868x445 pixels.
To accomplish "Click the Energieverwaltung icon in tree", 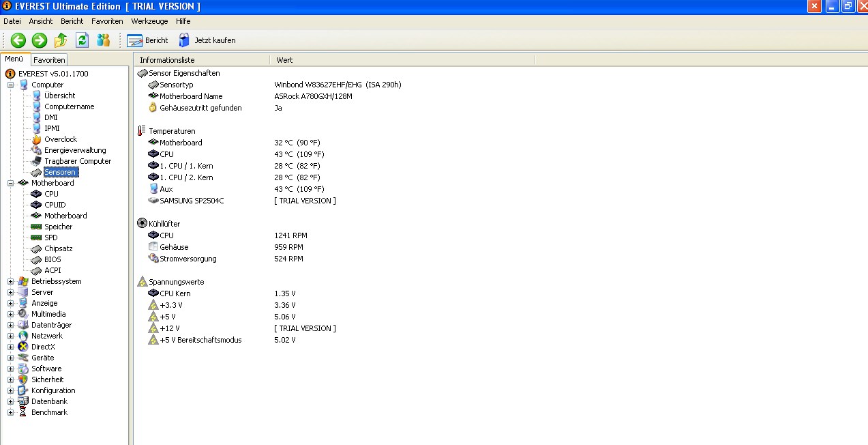I will [36, 150].
